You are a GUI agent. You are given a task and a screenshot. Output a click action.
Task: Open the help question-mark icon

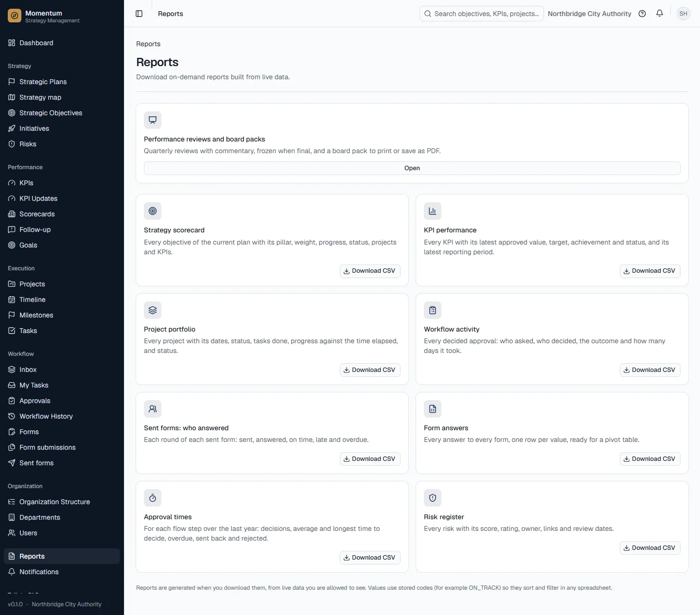point(642,14)
